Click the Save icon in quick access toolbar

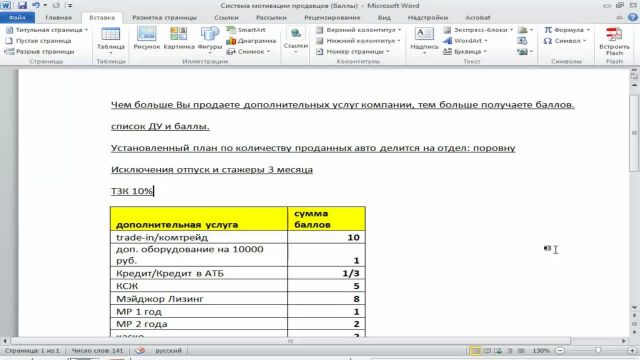tap(22, 5)
